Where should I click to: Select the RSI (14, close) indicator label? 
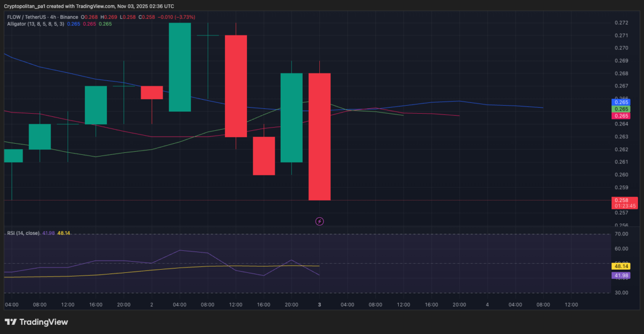pos(23,233)
